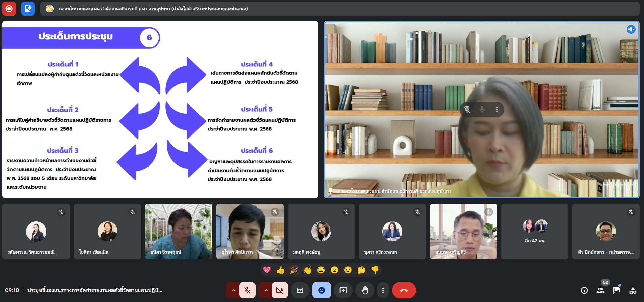The height and width of the screenshot is (302, 644).
Task: Click the red leave call button
Action: pos(404,290)
